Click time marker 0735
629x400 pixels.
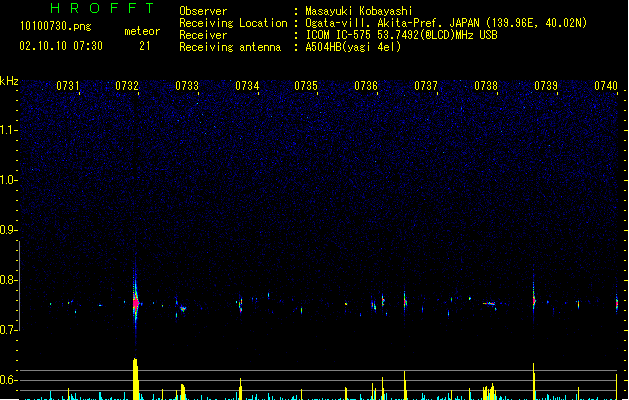306,86
